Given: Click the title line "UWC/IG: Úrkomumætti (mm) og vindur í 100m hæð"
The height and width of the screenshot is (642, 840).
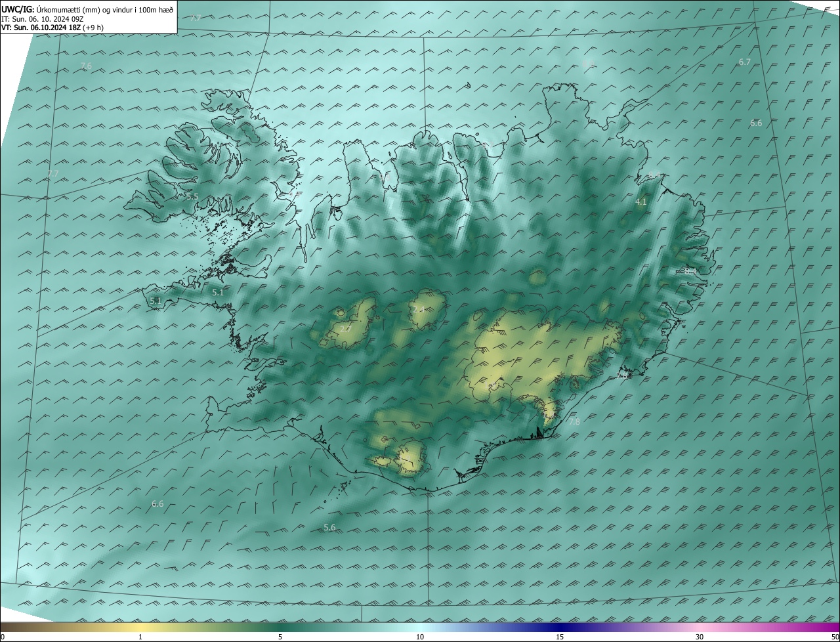Looking at the screenshot, I should (x=87, y=9).
